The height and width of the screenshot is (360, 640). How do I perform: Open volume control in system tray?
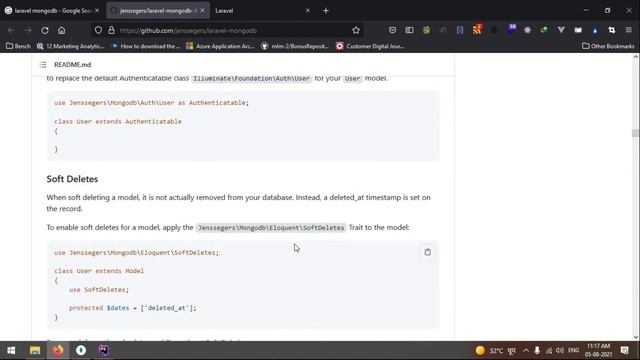(560, 351)
